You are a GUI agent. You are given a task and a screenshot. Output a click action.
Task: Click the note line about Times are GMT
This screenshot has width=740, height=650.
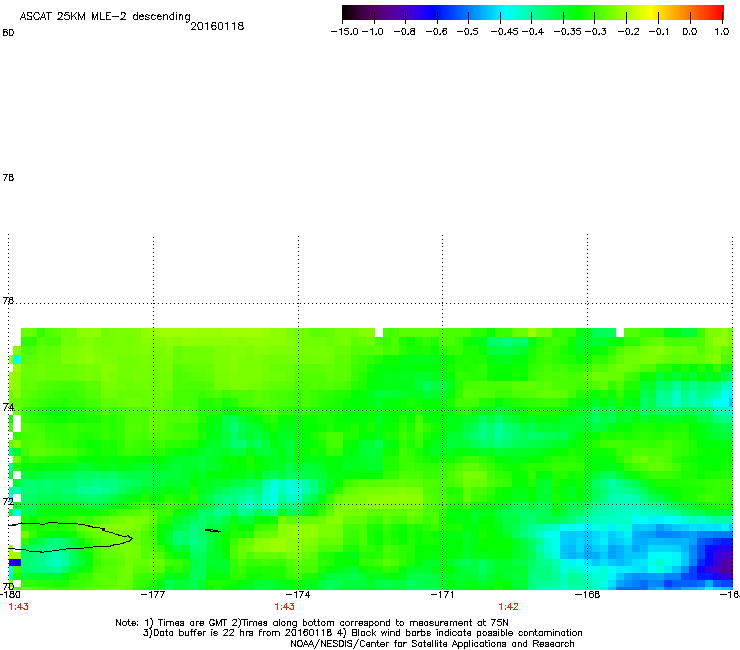click(312, 623)
